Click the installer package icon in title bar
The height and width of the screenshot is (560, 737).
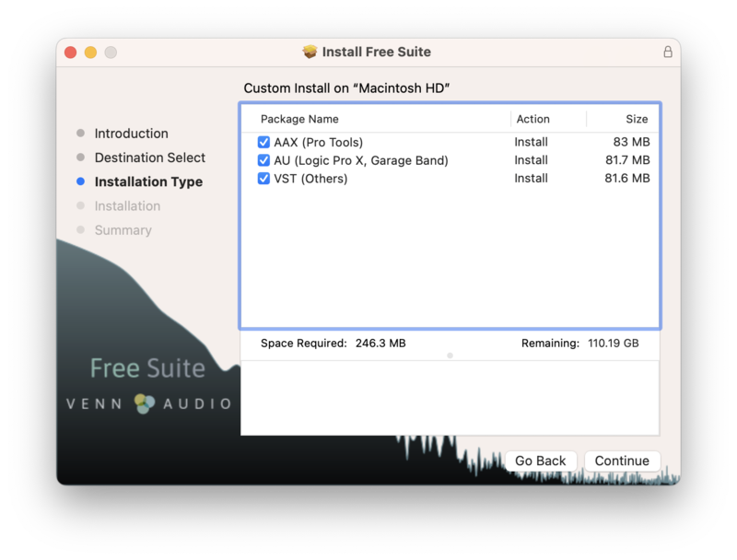click(310, 52)
